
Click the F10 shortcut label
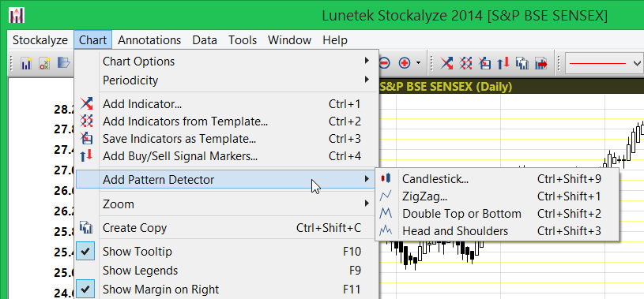point(352,252)
